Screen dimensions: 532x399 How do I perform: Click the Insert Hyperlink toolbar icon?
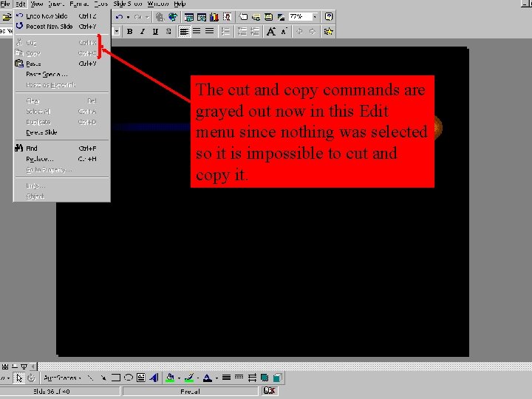[x=160, y=16]
